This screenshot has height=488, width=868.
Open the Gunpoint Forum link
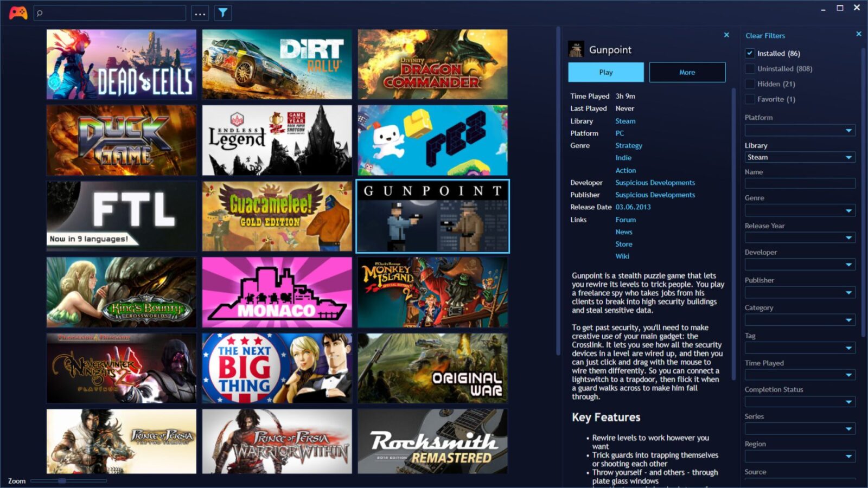tap(625, 220)
